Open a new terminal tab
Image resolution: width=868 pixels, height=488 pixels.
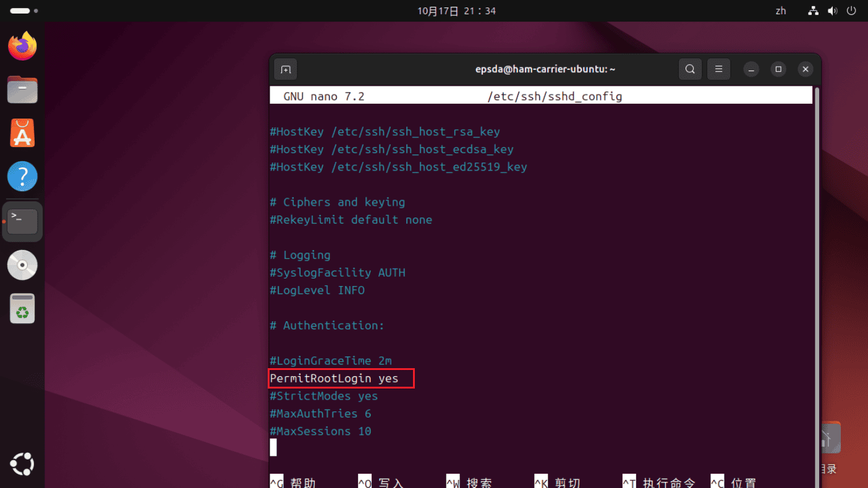coord(286,69)
